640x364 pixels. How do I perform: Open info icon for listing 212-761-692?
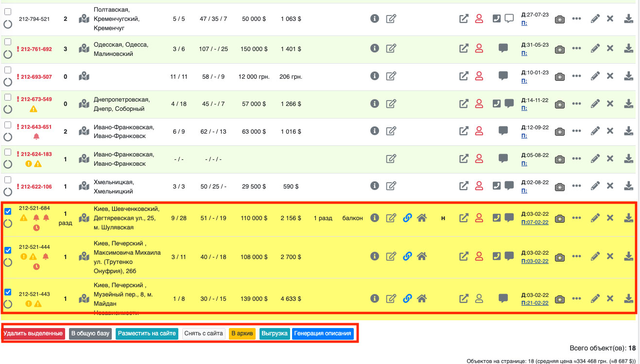[374, 48]
